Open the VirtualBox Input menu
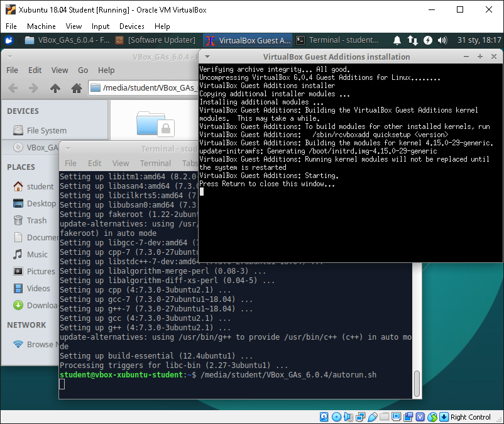Image resolution: width=504 pixels, height=424 pixels. 101,26
